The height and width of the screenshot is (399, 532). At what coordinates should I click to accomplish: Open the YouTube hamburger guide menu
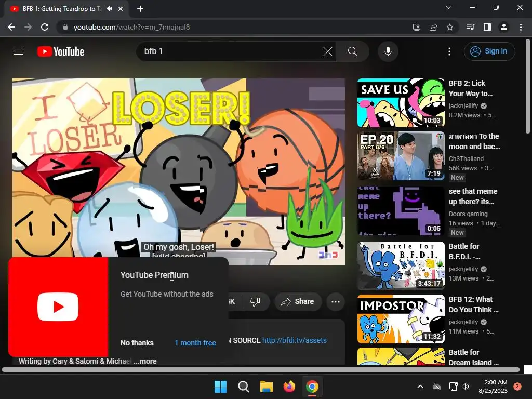coord(19,51)
